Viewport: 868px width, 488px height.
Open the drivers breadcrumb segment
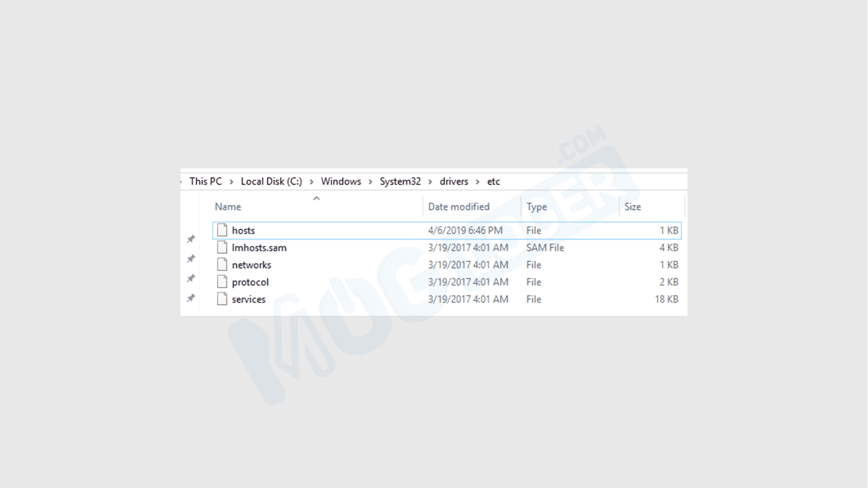tap(454, 181)
